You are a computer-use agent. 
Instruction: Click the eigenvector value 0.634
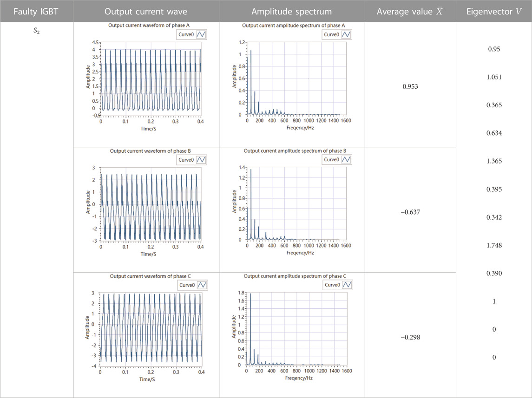click(494, 133)
